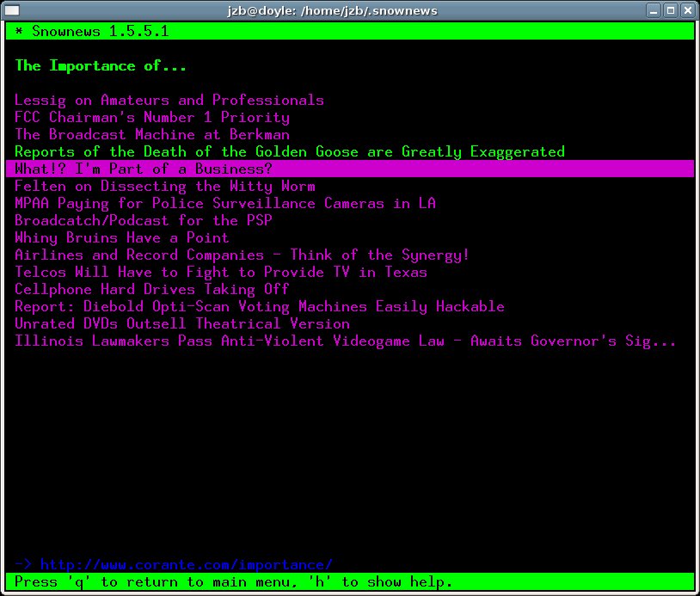Screen dimensions: 700x596
Task: Select 'Whiny Bruins Have a Point' item
Action: tap(122, 238)
